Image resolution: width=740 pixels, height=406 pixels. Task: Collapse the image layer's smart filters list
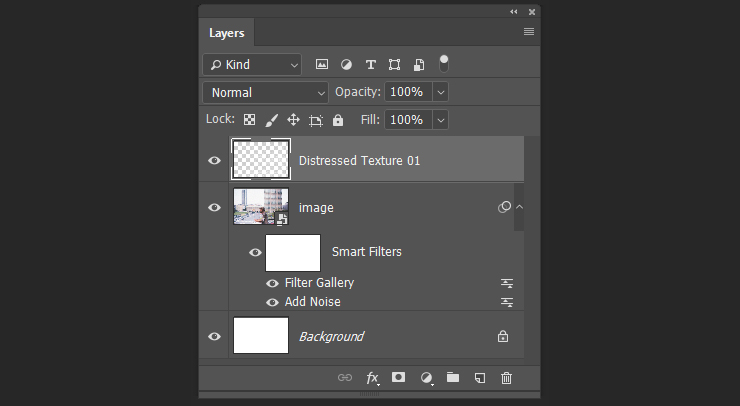pyautogui.click(x=520, y=207)
